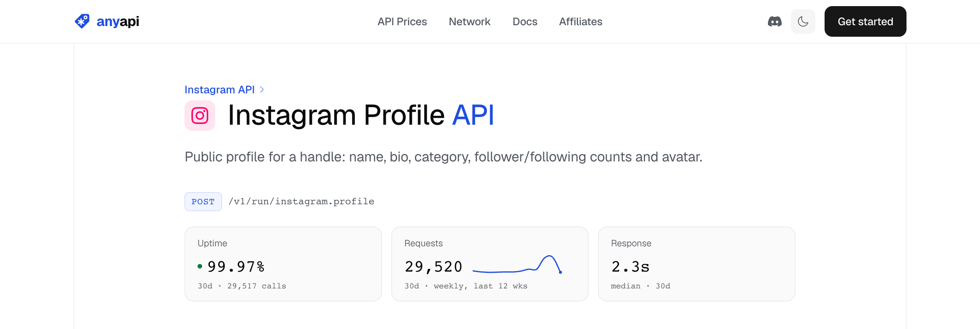Screen dimensions: 980x329
Task: Click the breadcrumb chevron after Instagram API
Action: pos(262,90)
